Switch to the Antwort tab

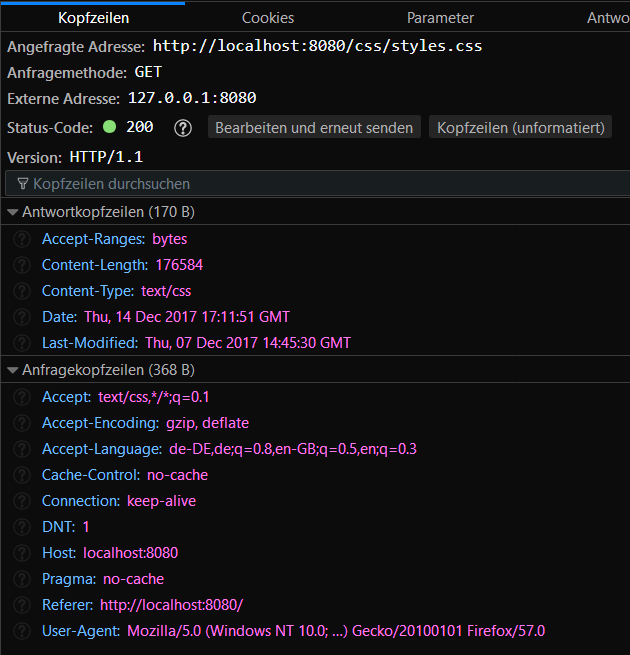(x=608, y=18)
